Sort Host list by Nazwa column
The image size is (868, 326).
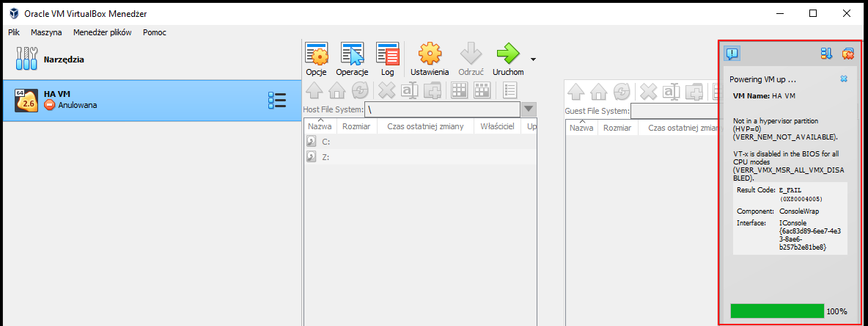pos(320,127)
